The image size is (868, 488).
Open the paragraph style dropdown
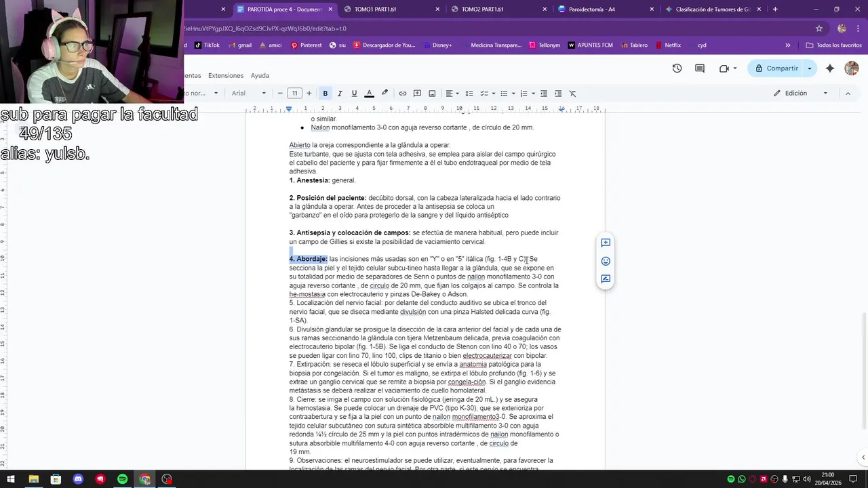(x=202, y=94)
